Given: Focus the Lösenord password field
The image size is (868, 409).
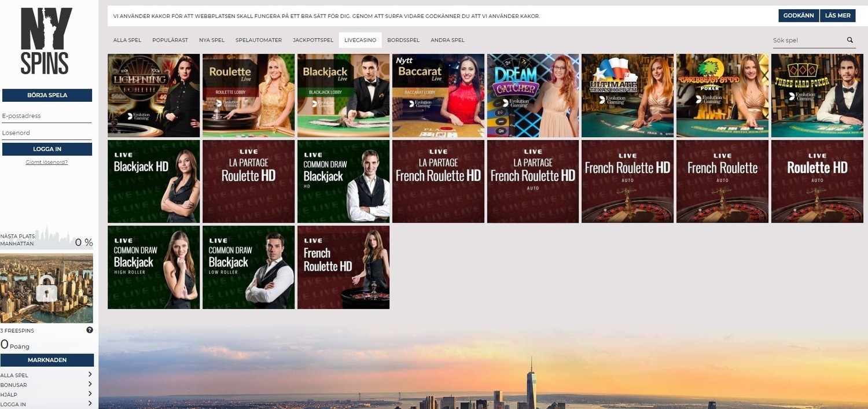Looking at the screenshot, I should click(x=47, y=132).
